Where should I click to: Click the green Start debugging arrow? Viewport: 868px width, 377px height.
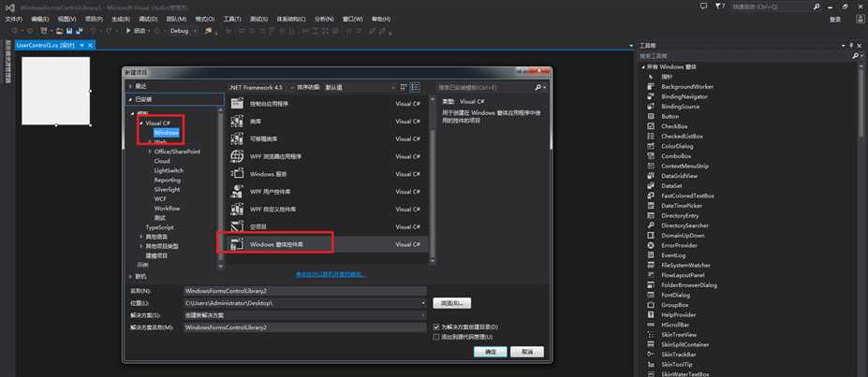pos(128,31)
